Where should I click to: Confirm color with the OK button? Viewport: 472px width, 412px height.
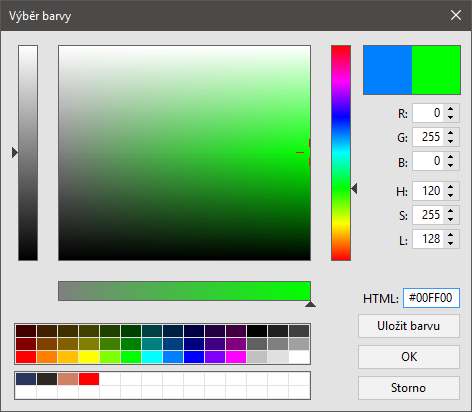[409, 357]
